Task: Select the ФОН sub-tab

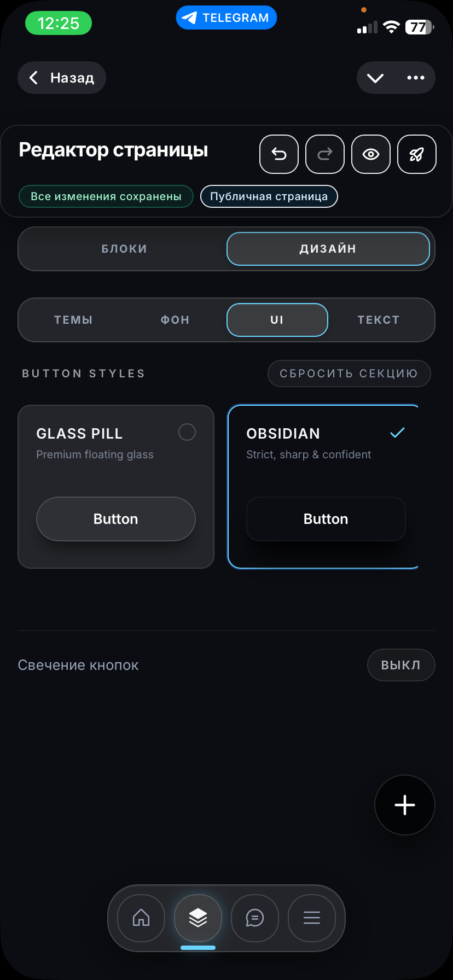Action: pos(175,320)
